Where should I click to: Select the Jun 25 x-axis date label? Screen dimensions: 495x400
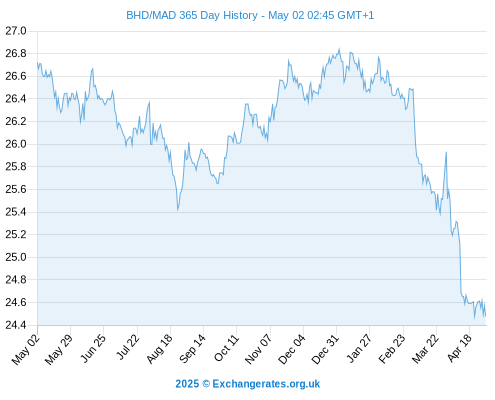[x=93, y=348]
